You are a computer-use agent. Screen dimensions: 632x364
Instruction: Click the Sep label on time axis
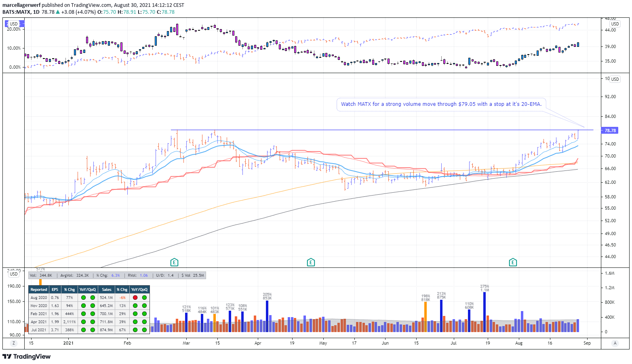click(x=587, y=343)
